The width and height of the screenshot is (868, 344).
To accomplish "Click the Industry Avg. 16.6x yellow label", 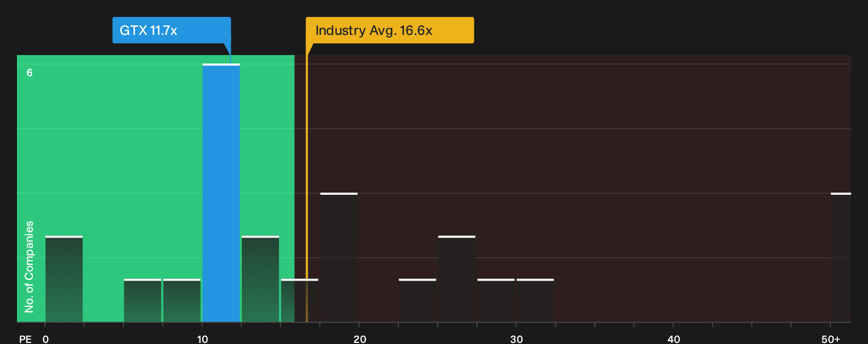I will (390, 30).
